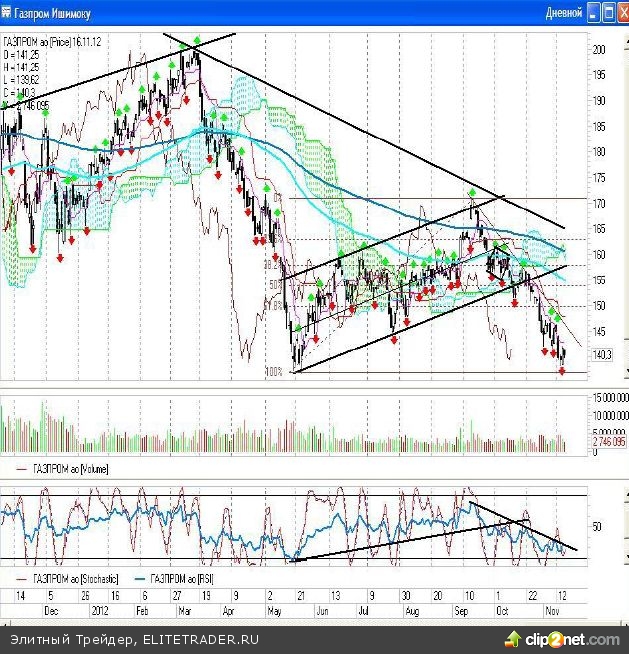This screenshot has height=654, width=629.
Task: Click the red arrow at the lowest November price
Action: point(562,371)
